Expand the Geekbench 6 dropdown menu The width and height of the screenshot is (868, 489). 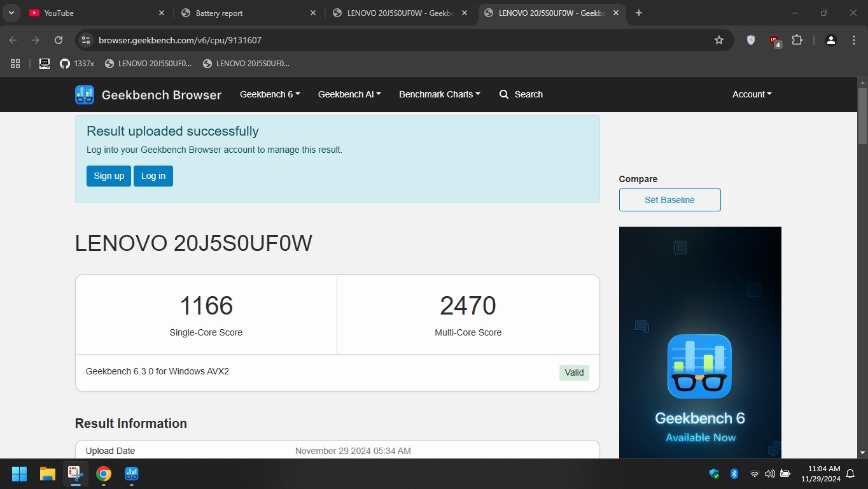point(269,94)
